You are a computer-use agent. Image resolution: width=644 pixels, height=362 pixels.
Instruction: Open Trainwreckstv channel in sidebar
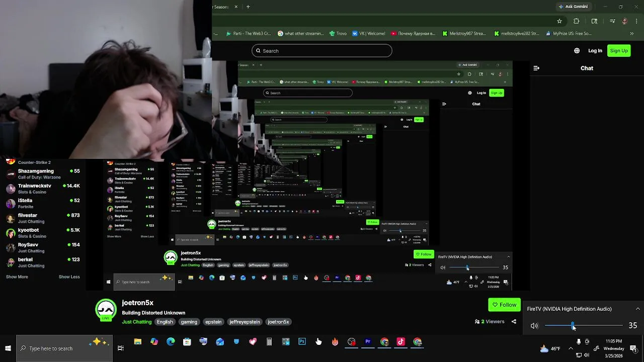[44, 189]
